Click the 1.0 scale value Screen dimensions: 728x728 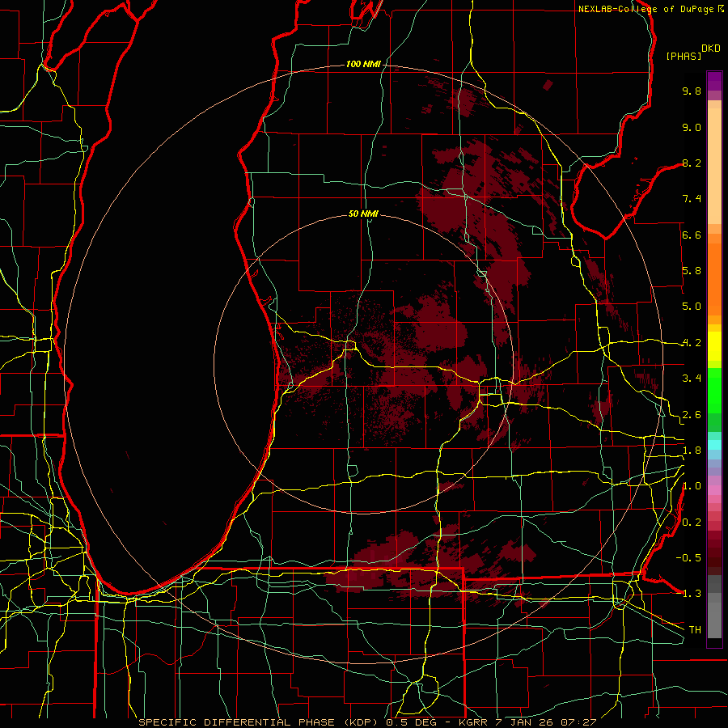tap(692, 486)
